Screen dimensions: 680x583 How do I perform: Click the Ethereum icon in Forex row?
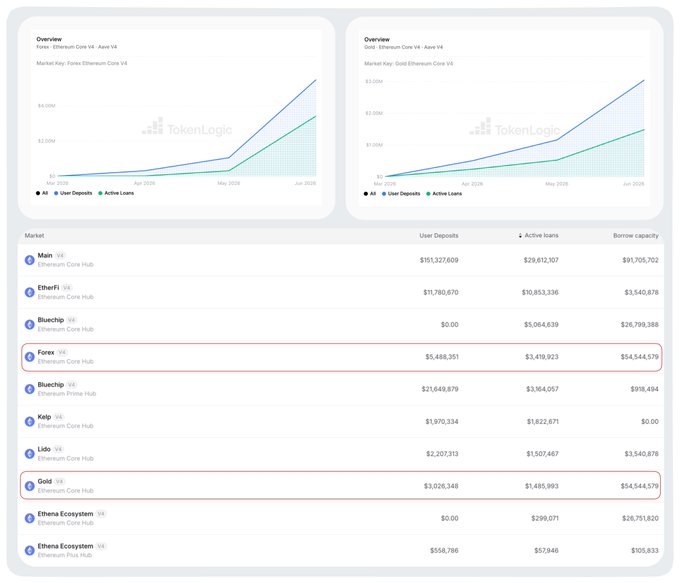(x=29, y=357)
